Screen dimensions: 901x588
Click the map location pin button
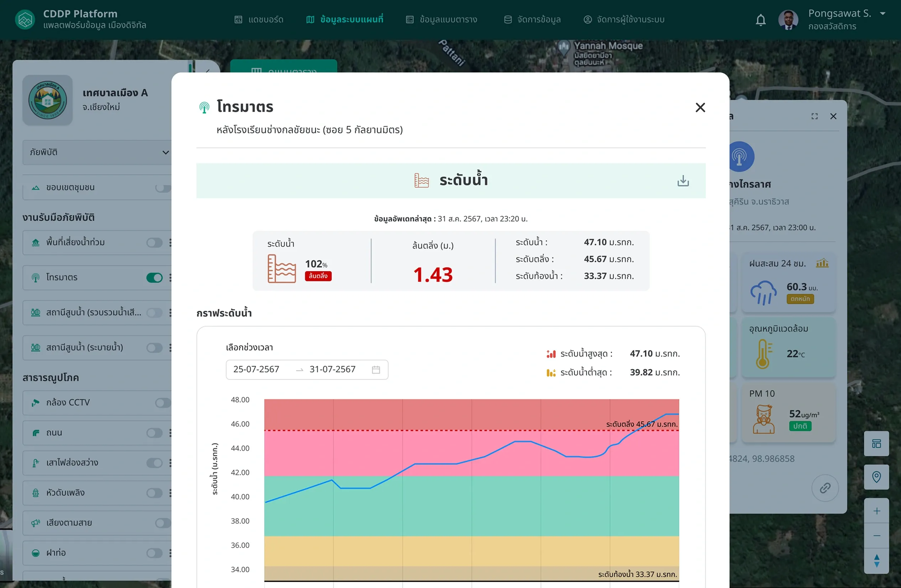tap(876, 477)
